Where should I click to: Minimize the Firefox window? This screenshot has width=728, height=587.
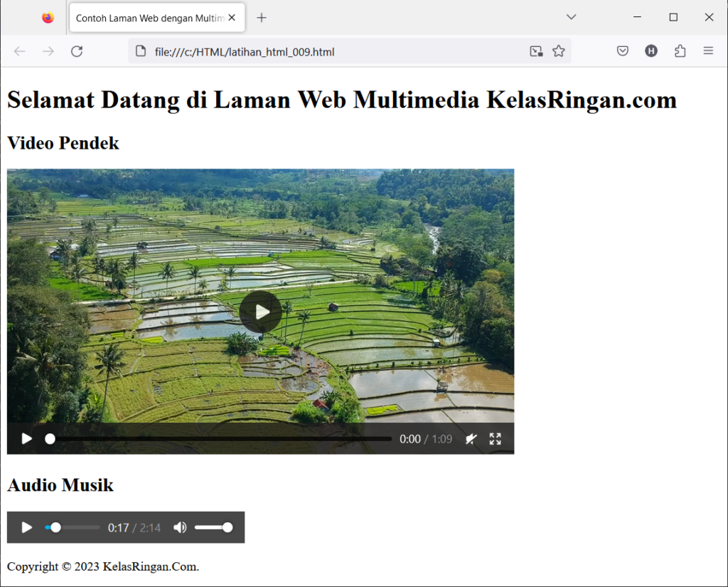[637, 17]
